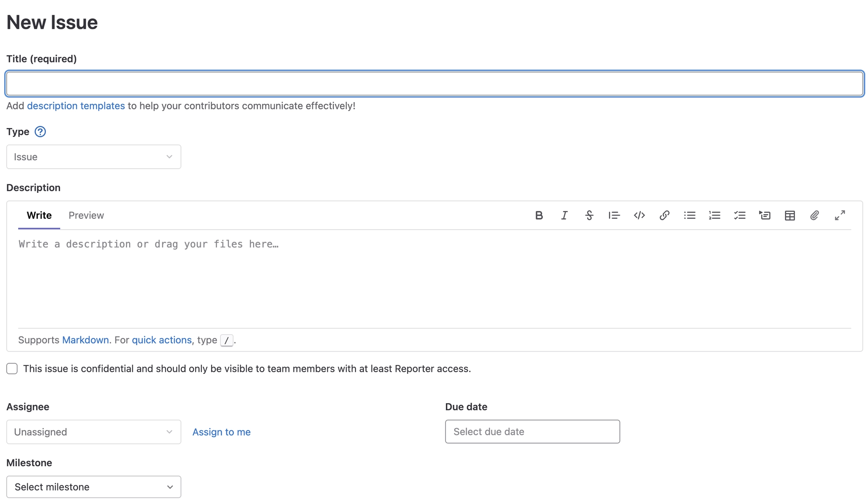Click the Select due date field

click(532, 432)
